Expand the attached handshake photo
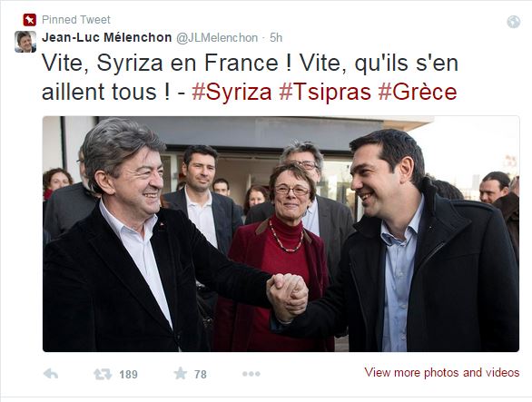Image resolution: width=532 pixels, height=402 pixels. pyautogui.click(x=281, y=234)
